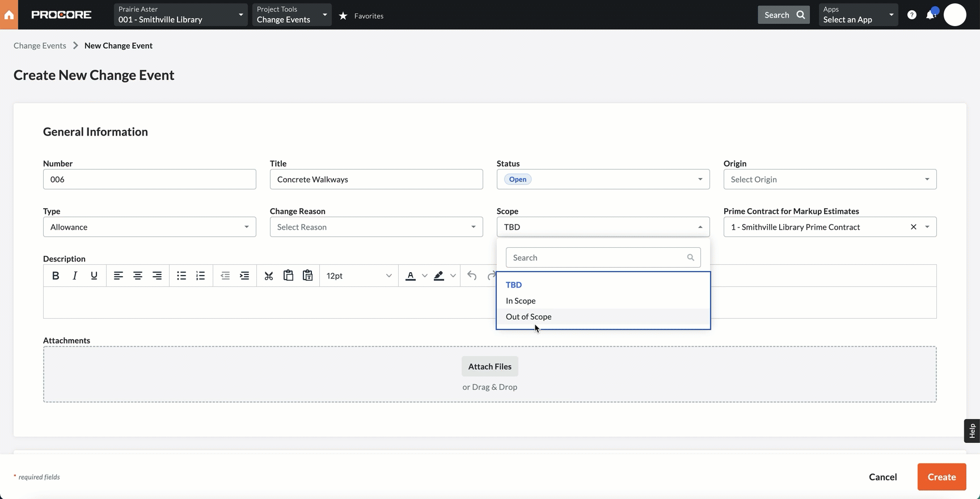Click the Scope search magnifier icon
Screen dimensions: 980x499
pyautogui.click(x=690, y=257)
